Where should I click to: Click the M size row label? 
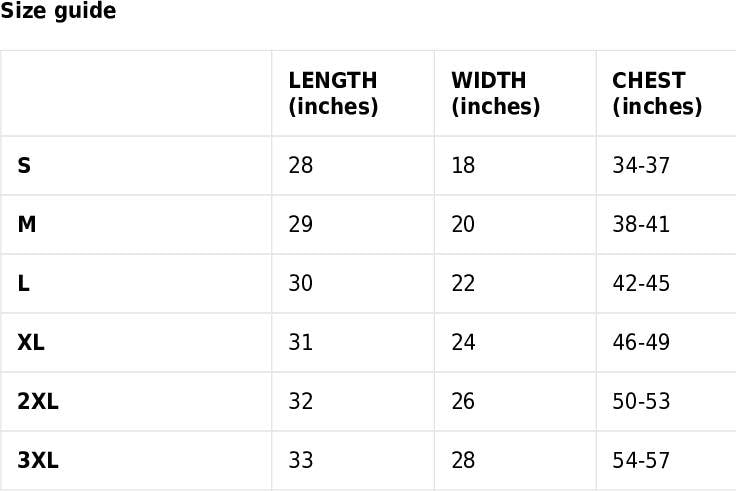(27, 224)
